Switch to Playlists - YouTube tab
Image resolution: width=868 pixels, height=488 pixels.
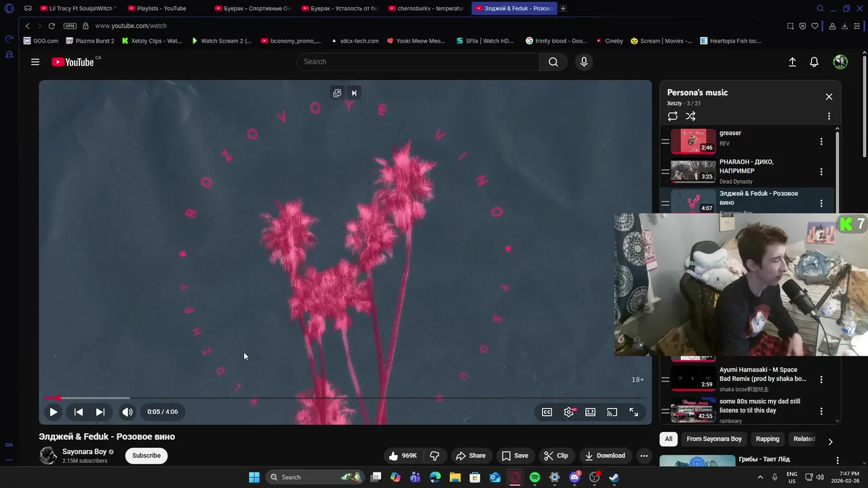[x=161, y=8]
